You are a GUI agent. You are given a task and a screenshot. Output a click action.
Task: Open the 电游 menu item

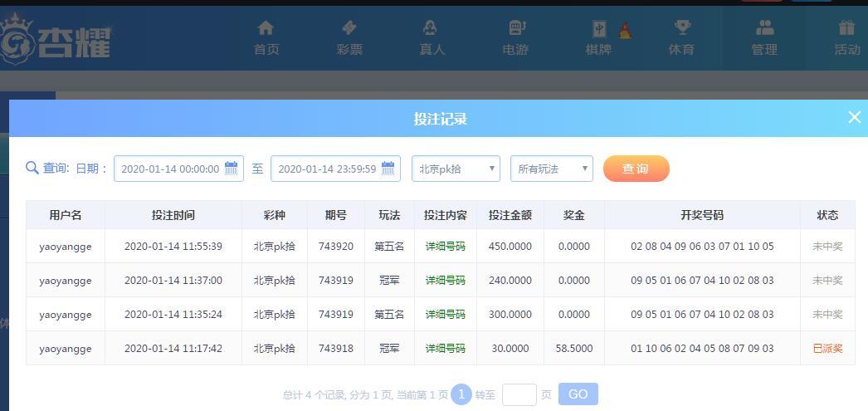click(x=515, y=49)
